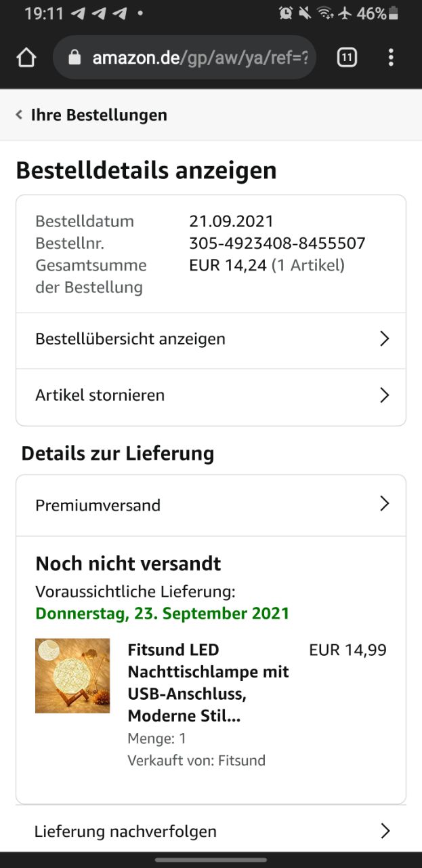Tap the Wi-Fi status icon
This screenshot has height=868, width=422.
[x=325, y=13]
